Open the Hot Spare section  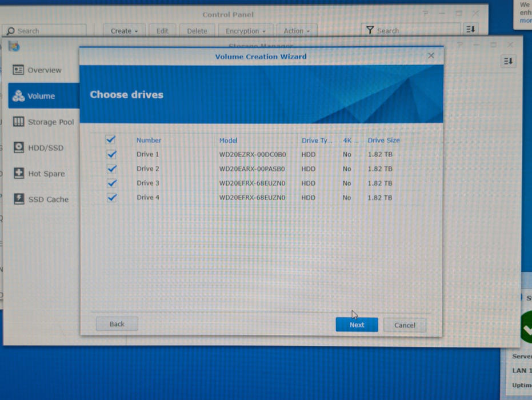click(46, 173)
